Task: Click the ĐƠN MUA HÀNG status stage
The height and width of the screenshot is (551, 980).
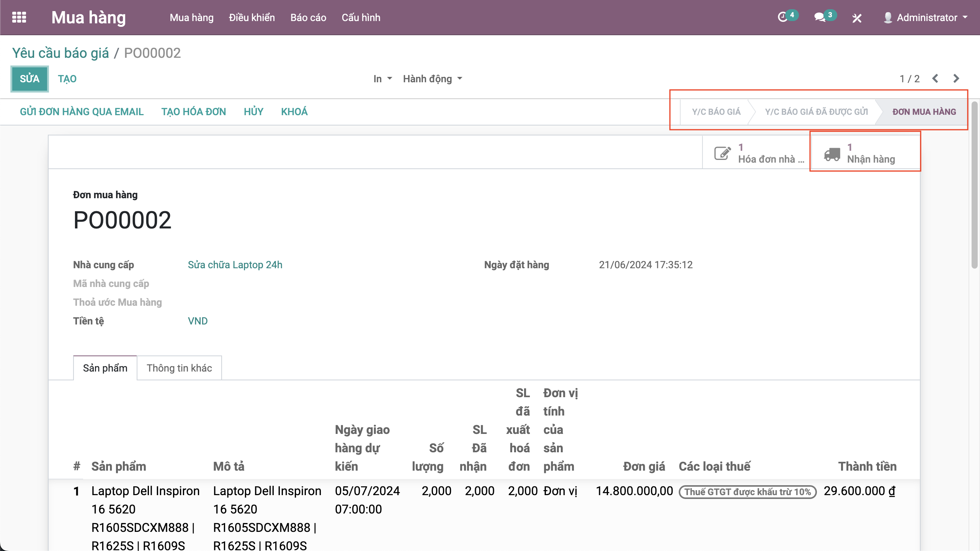Action: (924, 112)
